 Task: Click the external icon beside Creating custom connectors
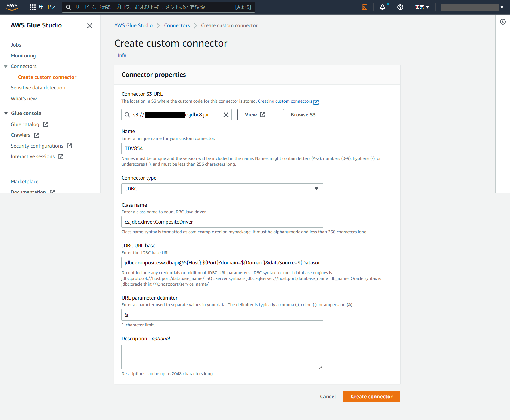316,102
